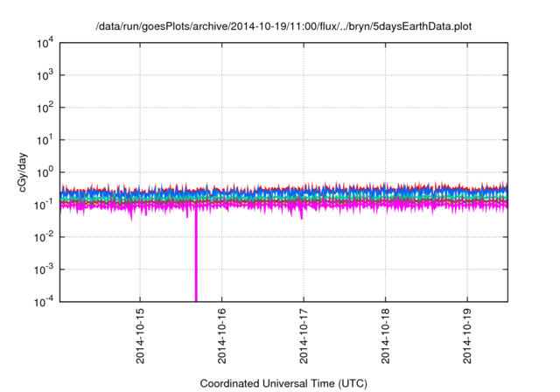Image resolution: width=560 pixels, height=392 pixels.
Task: Click the x-axis date label 2014-10-17
Action: point(304,336)
